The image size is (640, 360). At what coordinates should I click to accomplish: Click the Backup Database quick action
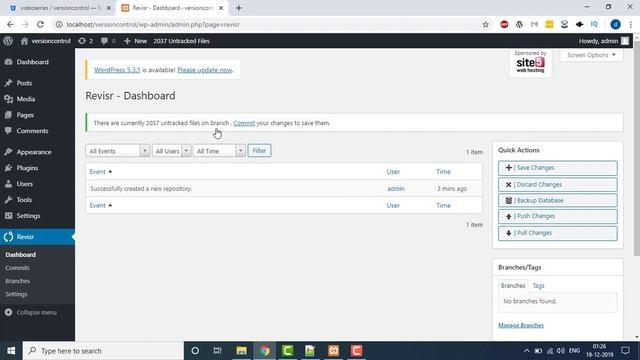(558, 200)
